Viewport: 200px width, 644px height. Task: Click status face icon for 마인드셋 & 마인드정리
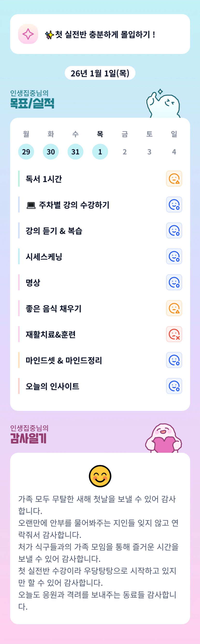(x=174, y=360)
